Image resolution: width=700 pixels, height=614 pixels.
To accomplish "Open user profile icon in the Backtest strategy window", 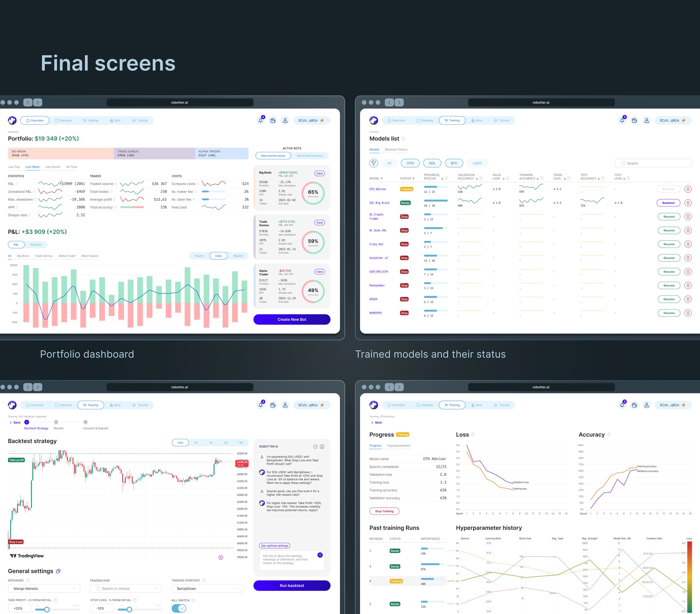I will coord(285,405).
